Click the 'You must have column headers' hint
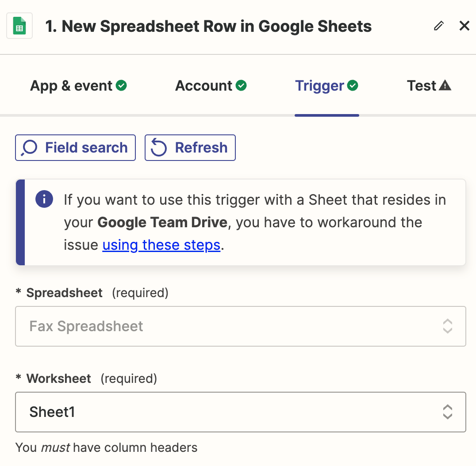Screen dimensions: 476x466 click(x=106, y=448)
